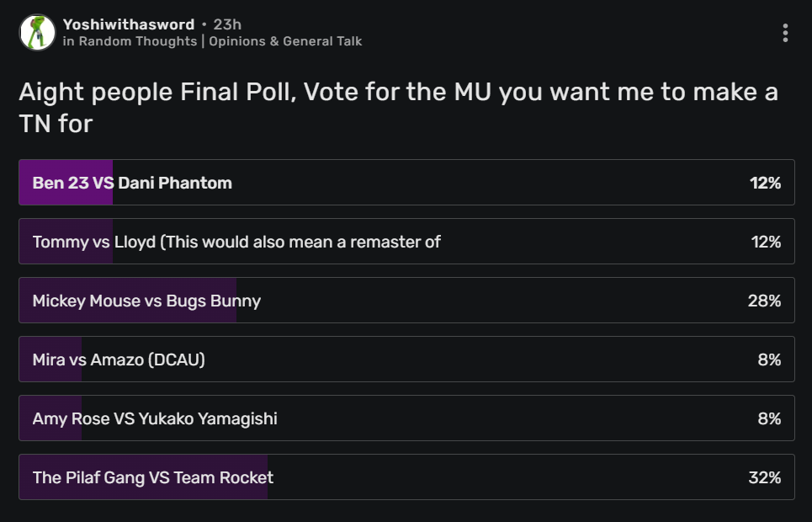Click the 8% percentage on Mira vs Amazo
This screenshot has height=522, width=812.
[x=769, y=360]
